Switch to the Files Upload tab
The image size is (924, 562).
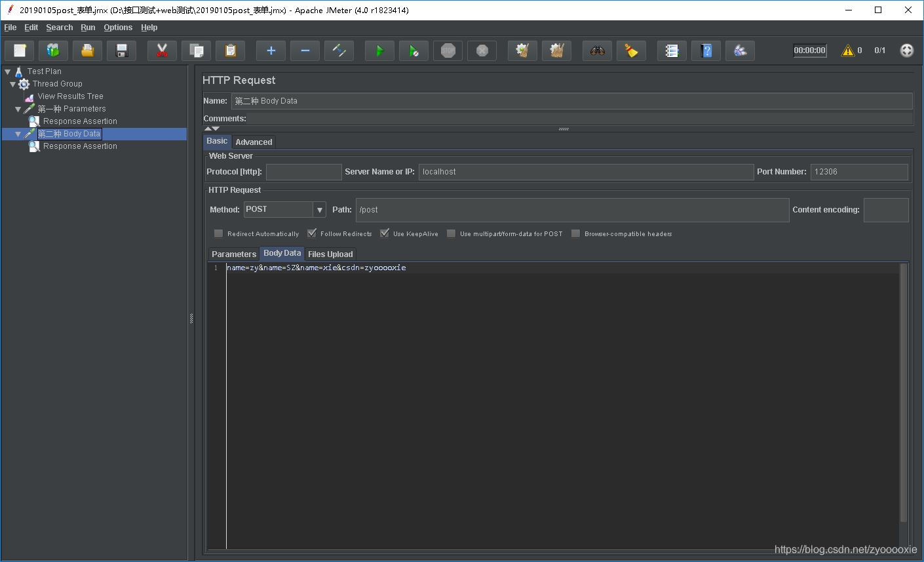tap(330, 254)
